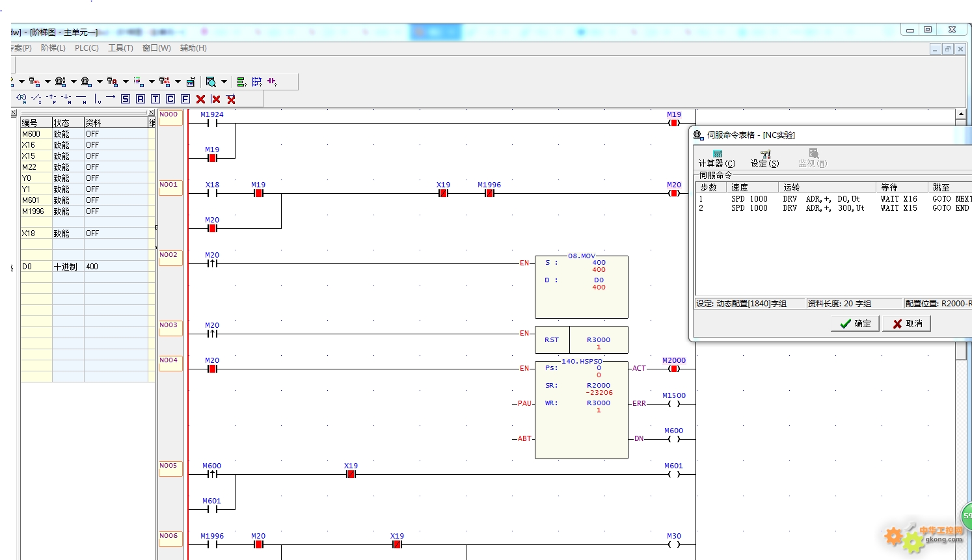This screenshot has height=560, width=972.
Task: Select the boxed F function tool
Action: pyautogui.click(x=185, y=99)
